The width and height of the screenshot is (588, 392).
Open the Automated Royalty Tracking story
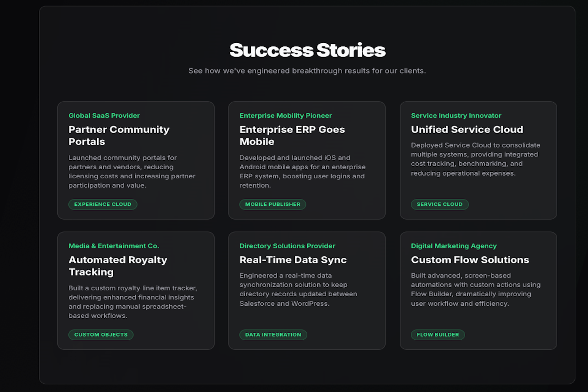click(x=118, y=266)
